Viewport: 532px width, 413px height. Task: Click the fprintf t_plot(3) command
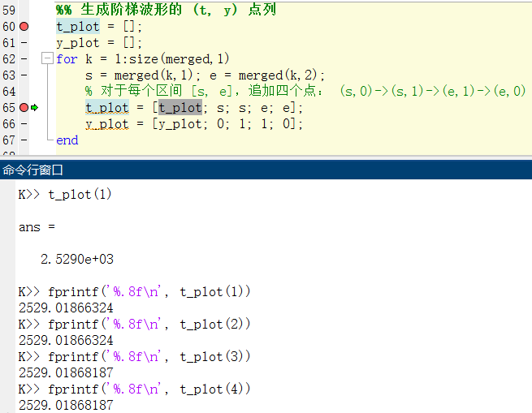click(x=149, y=357)
